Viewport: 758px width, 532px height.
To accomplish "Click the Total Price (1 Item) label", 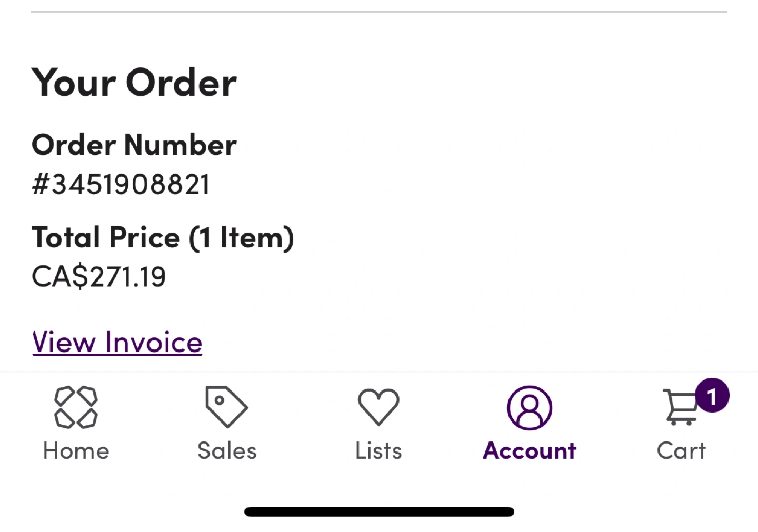I will pyautogui.click(x=163, y=237).
